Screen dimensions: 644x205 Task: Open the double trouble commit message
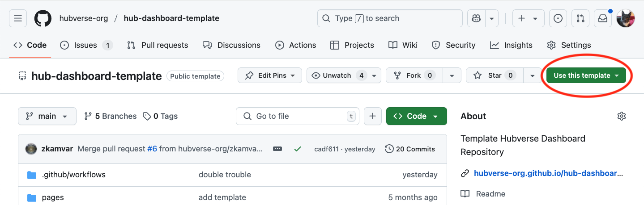pyautogui.click(x=225, y=175)
